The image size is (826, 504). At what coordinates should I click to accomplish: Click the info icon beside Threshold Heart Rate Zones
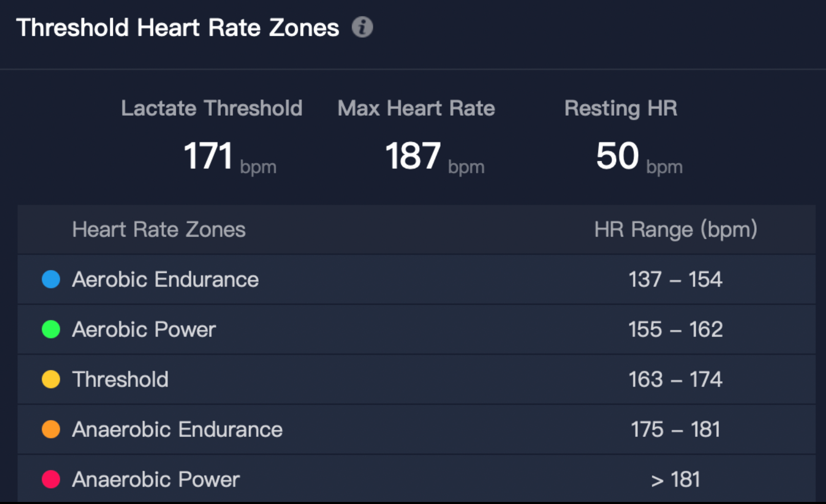coord(362,27)
